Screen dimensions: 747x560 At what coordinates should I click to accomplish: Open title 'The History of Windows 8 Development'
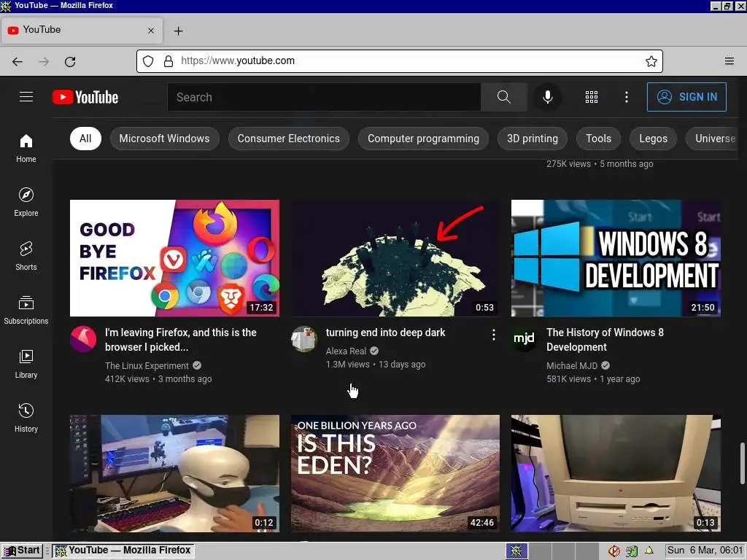click(x=605, y=340)
